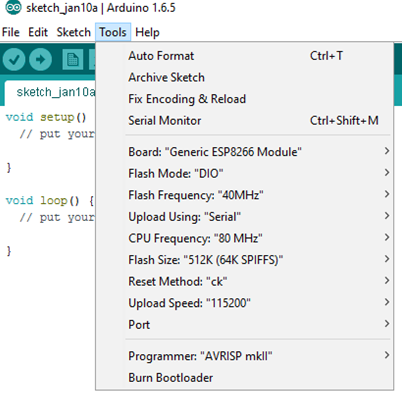Open the Port submenu
Image resolution: width=402 pixels, height=406 pixels.
[244, 324]
